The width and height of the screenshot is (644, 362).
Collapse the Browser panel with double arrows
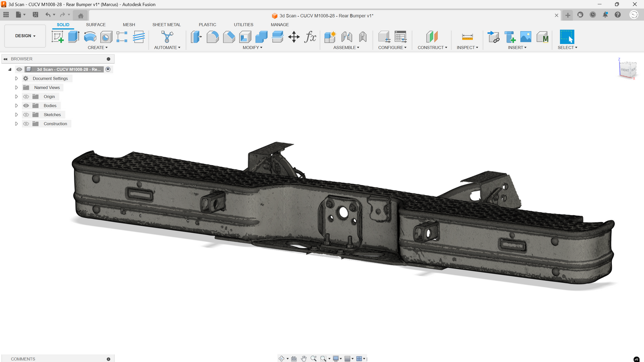[5, 59]
